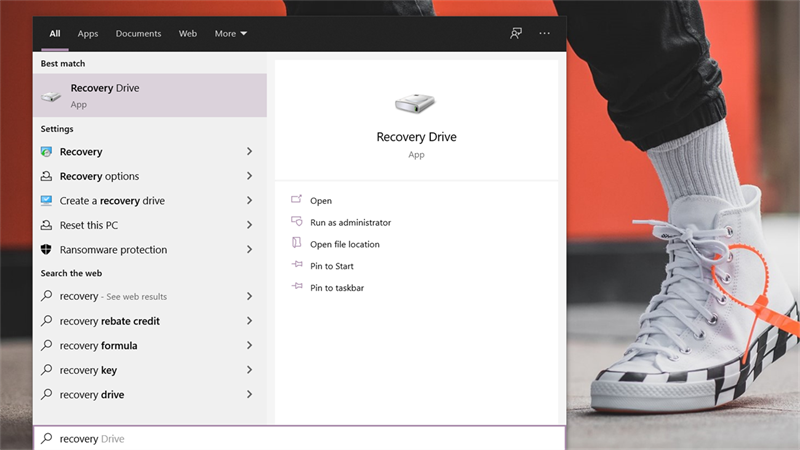Expand the Create a recovery drive chevron
The image size is (800, 450).
(249, 201)
